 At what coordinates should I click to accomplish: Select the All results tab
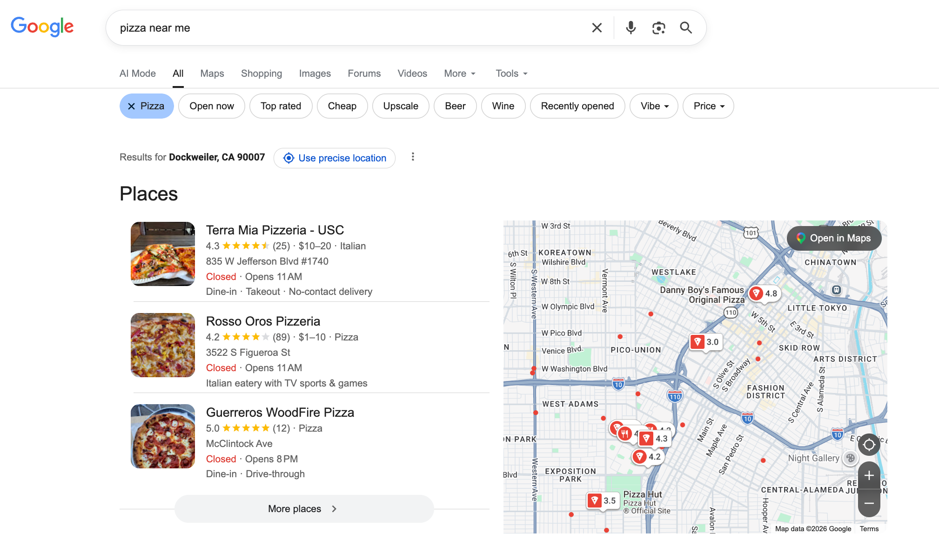coord(178,73)
